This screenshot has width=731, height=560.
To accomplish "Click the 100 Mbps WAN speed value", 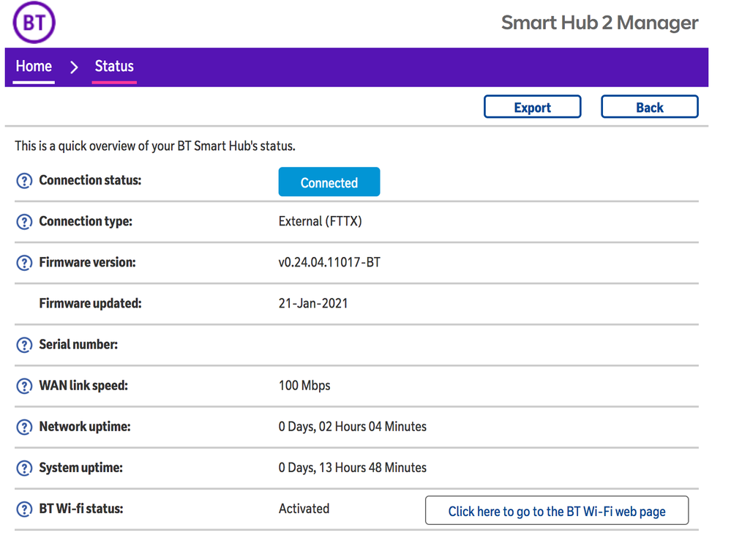I will (x=304, y=385).
